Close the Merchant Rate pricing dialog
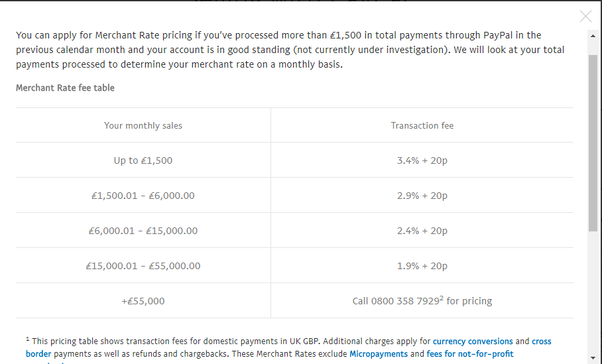The height and width of the screenshot is (364, 602). (x=585, y=17)
